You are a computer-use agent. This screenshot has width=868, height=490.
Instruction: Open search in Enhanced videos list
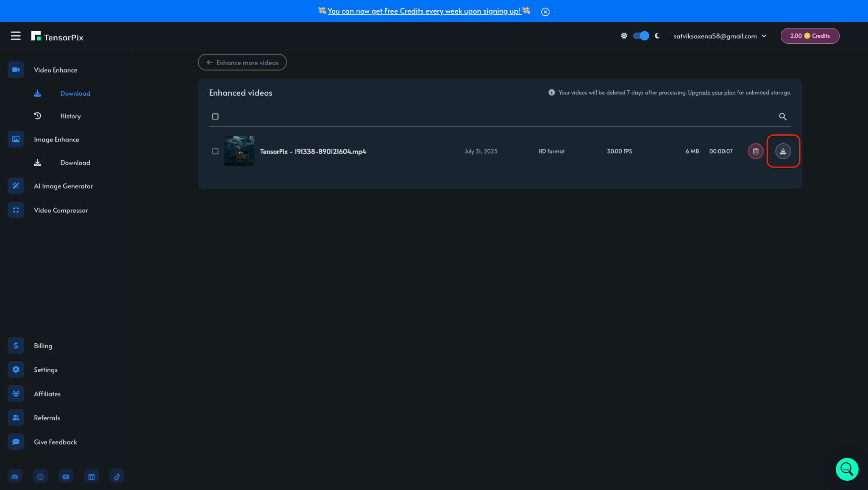[782, 117]
